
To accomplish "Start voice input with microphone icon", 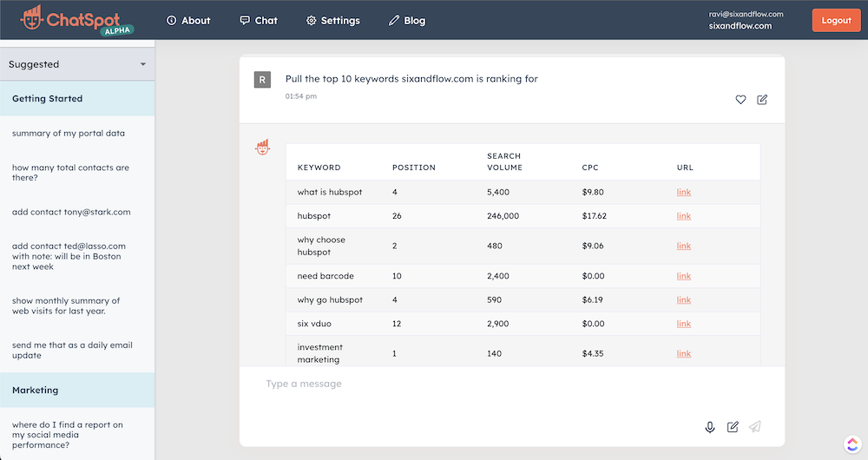I will click(x=710, y=427).
